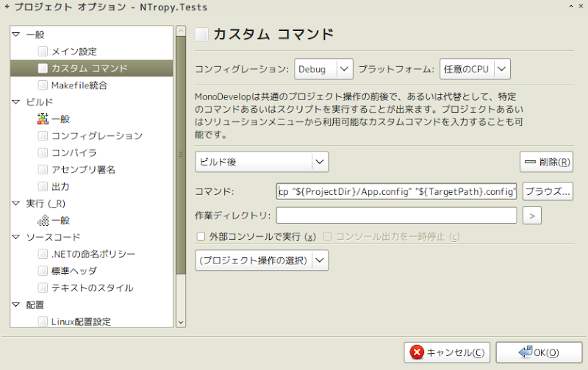This screenshot has width=588, height=370.
Task: Click the large icon beside カスタム コマンド heading
Action: [x=201, y=34]
